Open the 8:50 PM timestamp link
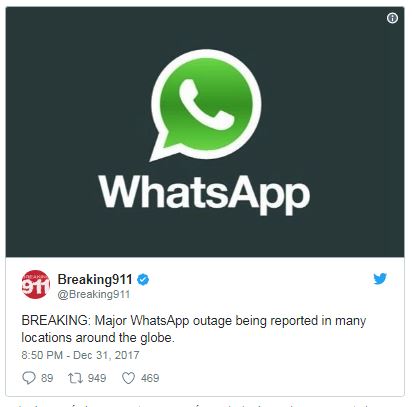The image size is (413, 407). [x=42, y=355]
